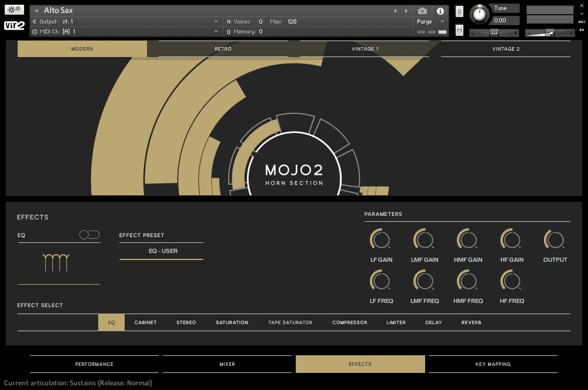Screen dimensions: 588x390
Task: Open the Purge dropdown
Action: tap(427, 21)
